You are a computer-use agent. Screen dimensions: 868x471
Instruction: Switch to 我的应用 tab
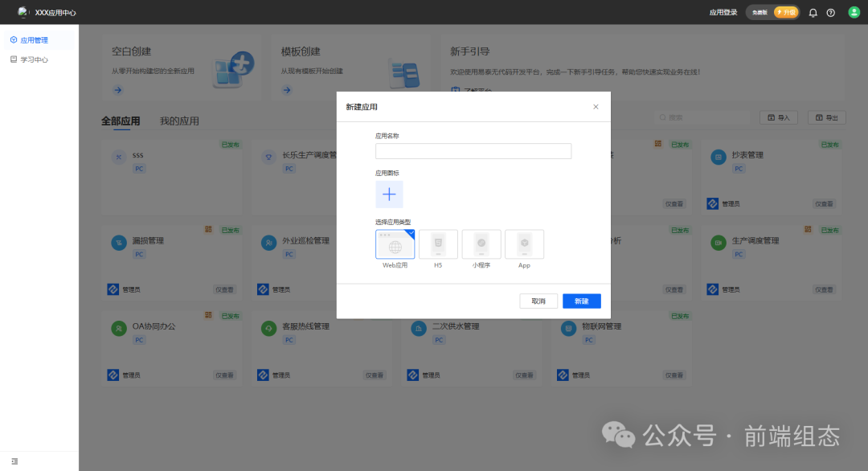pyautogui.click(x=179, y=121)
